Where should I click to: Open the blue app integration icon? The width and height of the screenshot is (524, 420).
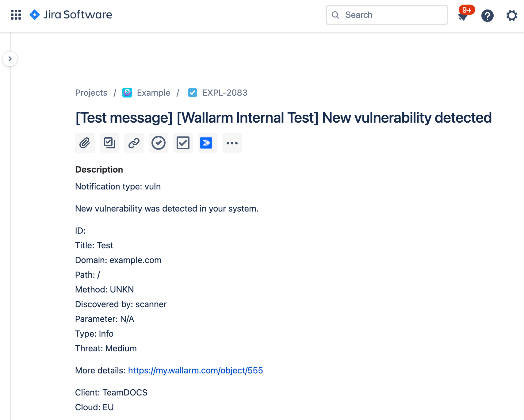point(207,143)
